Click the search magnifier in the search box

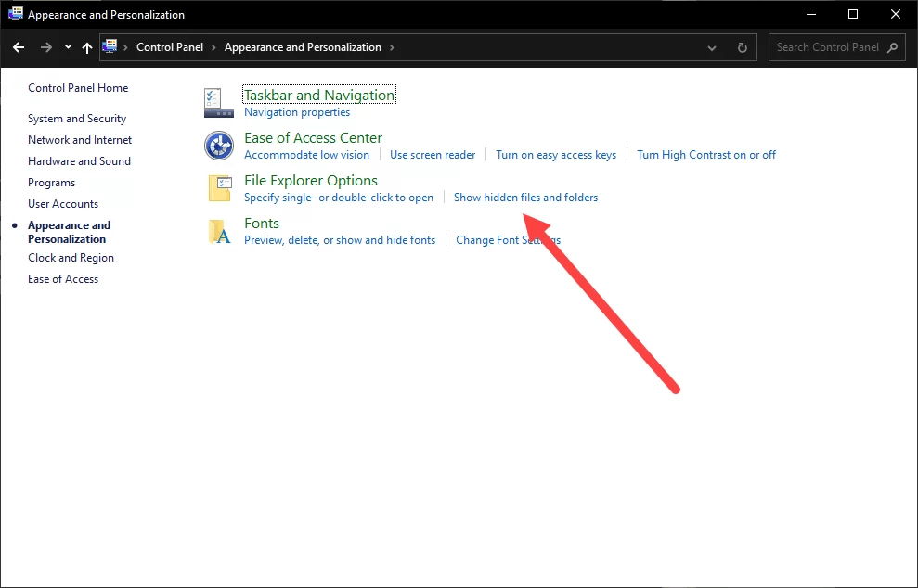click(891, 46)
